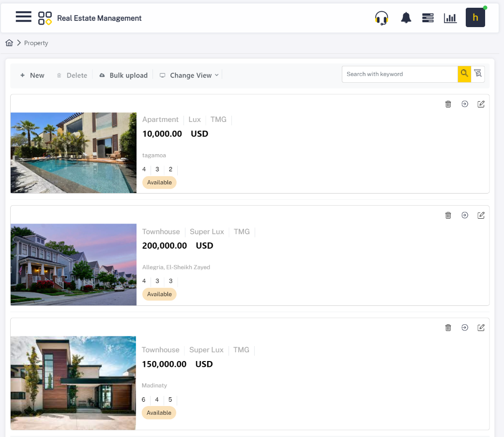Edit the Allegria Townhouse listing
The image size is (504, 437).
[481, 215]
